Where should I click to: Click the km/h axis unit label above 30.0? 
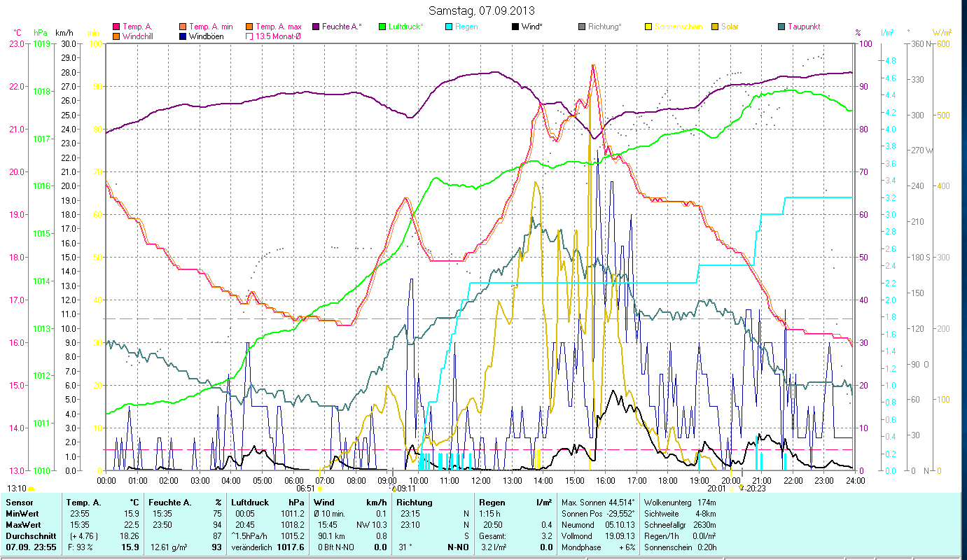[x=64, y=33]
